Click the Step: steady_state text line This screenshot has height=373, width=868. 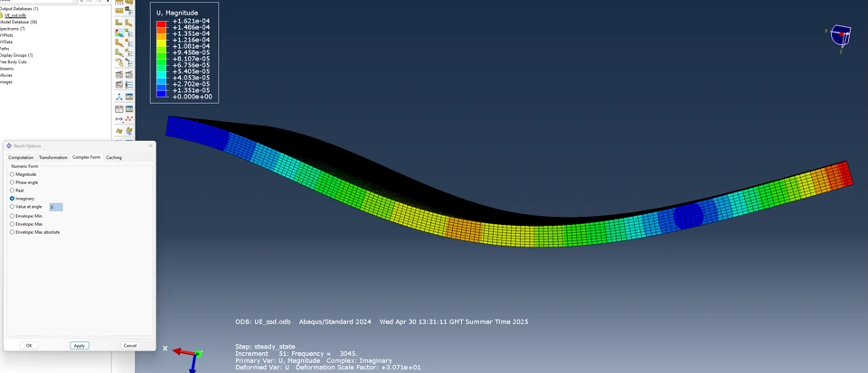[x=265, y=347]
